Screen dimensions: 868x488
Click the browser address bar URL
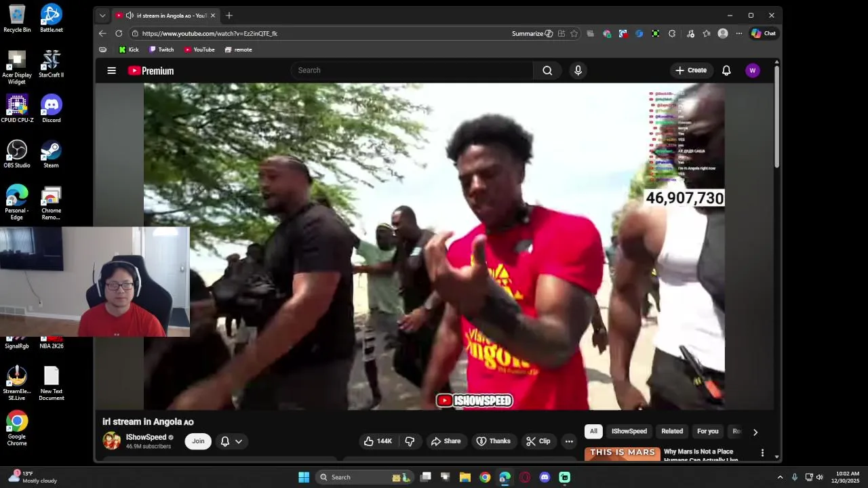tap(210, 33)
